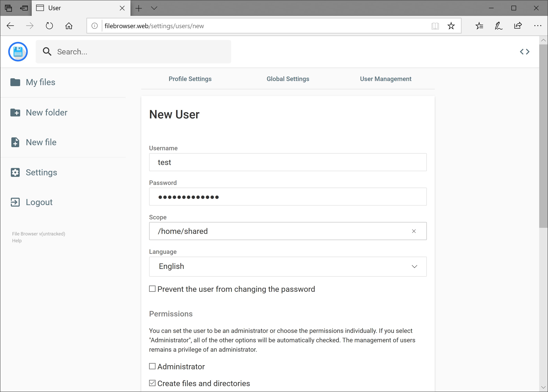Open Settings via the gear icon

[x=15, y=172]
